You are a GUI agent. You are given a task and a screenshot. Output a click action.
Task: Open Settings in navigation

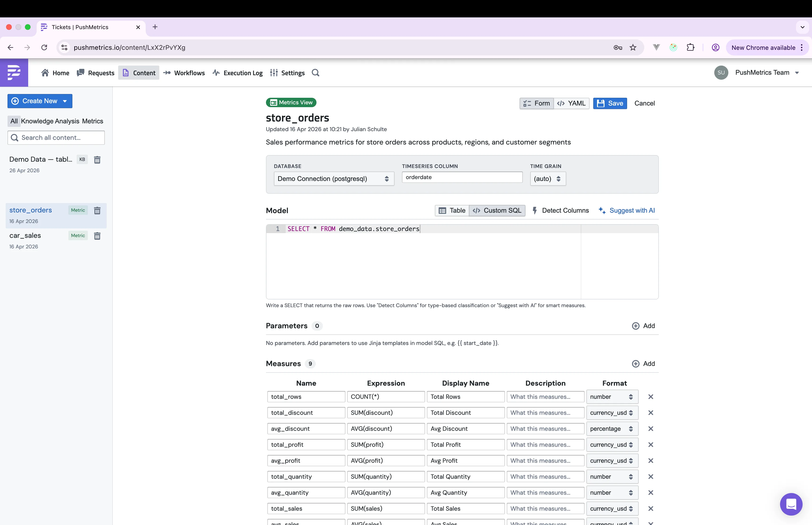pyautogui.click(x=288, y=73)
